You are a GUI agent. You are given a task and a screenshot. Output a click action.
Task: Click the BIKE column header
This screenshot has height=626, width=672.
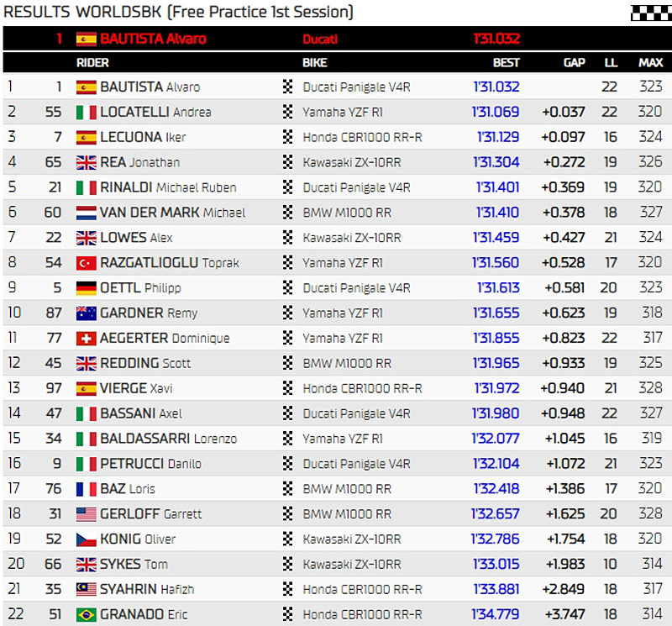(x=314, y=63)
